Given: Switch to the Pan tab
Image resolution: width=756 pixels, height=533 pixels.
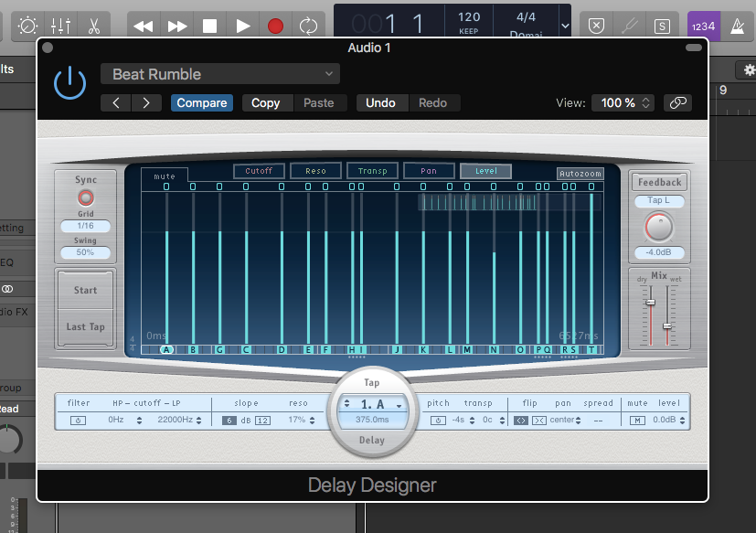Looking at the screenshot, I should 430,171.
